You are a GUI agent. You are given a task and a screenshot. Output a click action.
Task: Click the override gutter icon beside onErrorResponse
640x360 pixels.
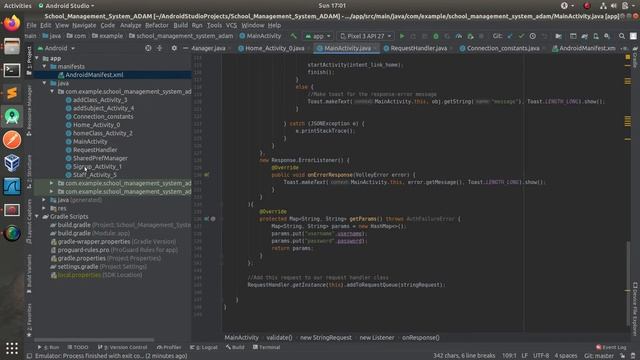pos(207,175)
